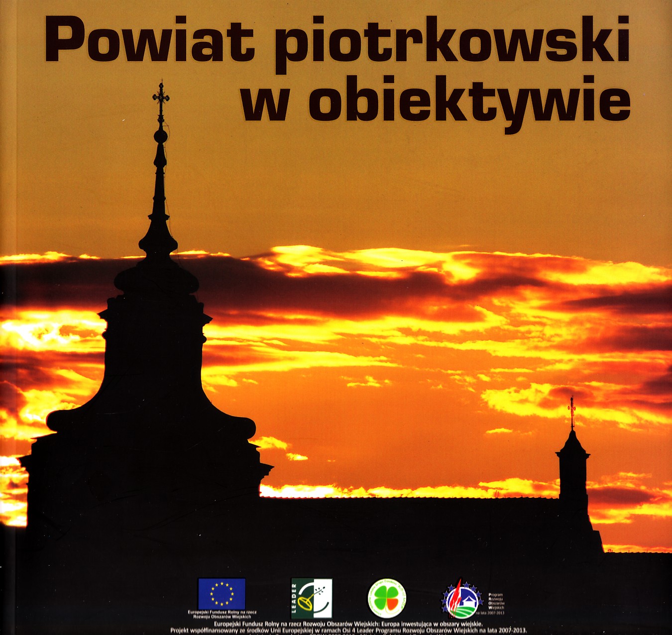Select the green LEADER programme logo

coord(311,598)
